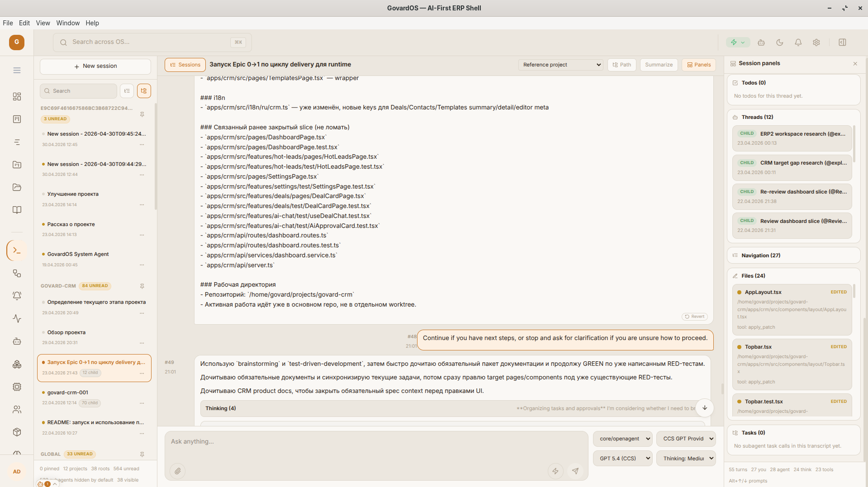Click the G organization avatar
Image resolution: width=868 pixels, height=487 pixels.
17,42
